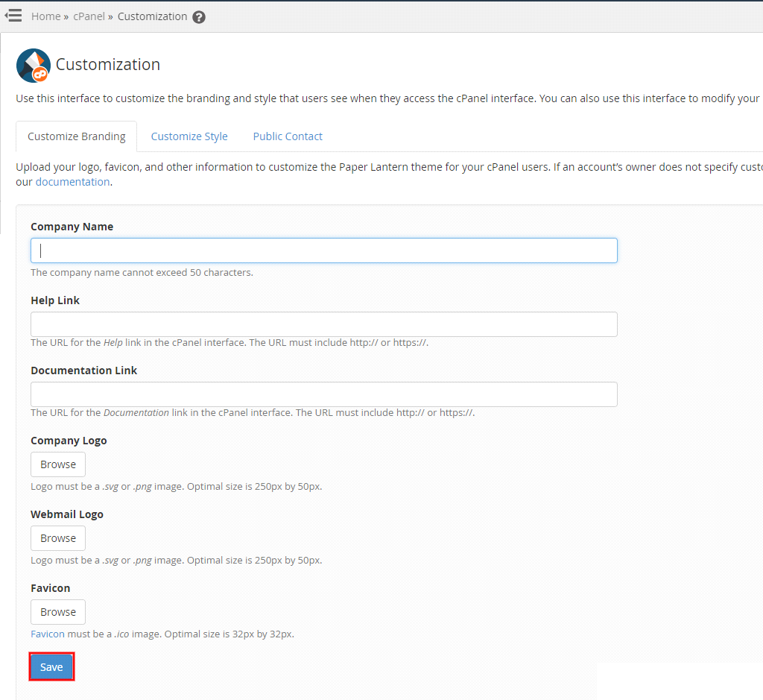
Task: Click the Customization breadcrumb label
Action: [152, 16]
